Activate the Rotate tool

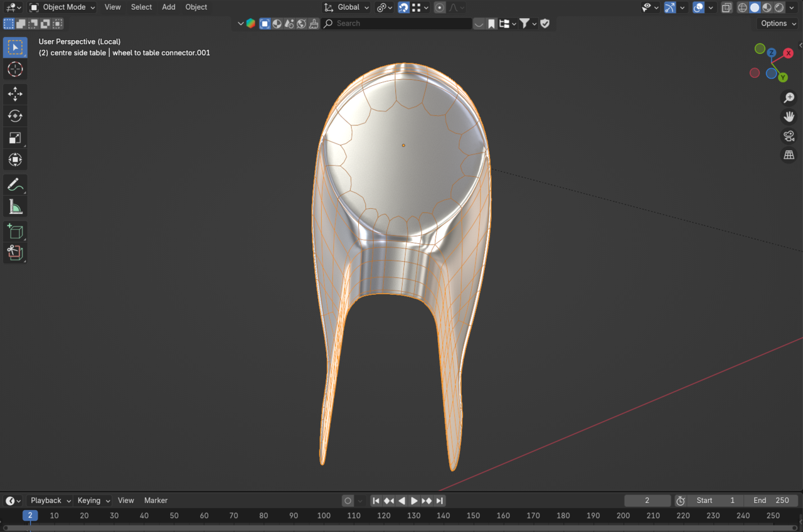15,115
